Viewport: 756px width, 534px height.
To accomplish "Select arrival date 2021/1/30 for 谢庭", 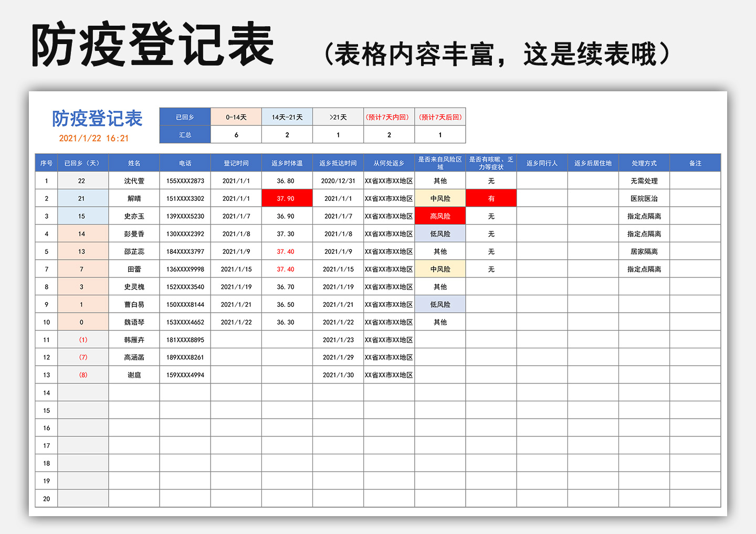I will [x=338, y=375].
